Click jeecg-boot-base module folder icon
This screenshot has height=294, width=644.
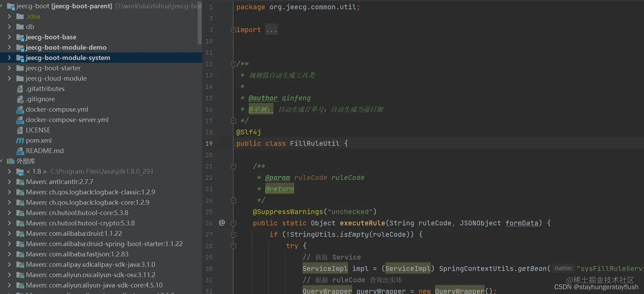click(20, 37)
